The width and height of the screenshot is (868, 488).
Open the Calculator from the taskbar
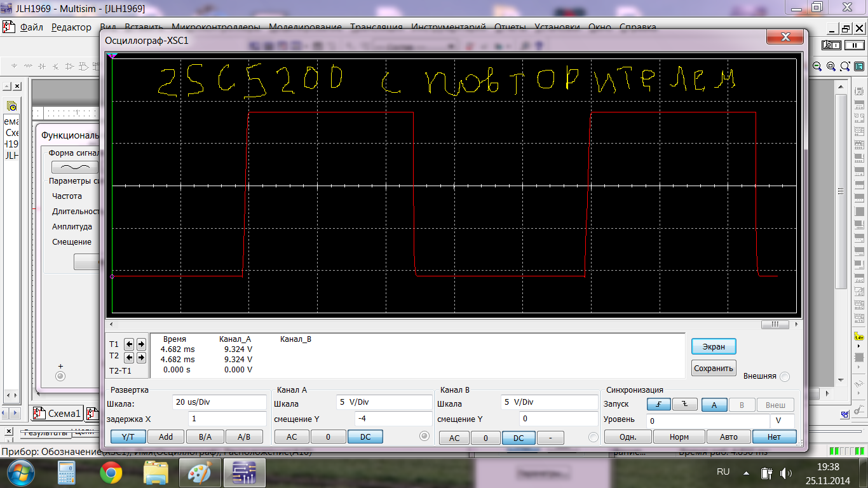(x=67, y=473)
